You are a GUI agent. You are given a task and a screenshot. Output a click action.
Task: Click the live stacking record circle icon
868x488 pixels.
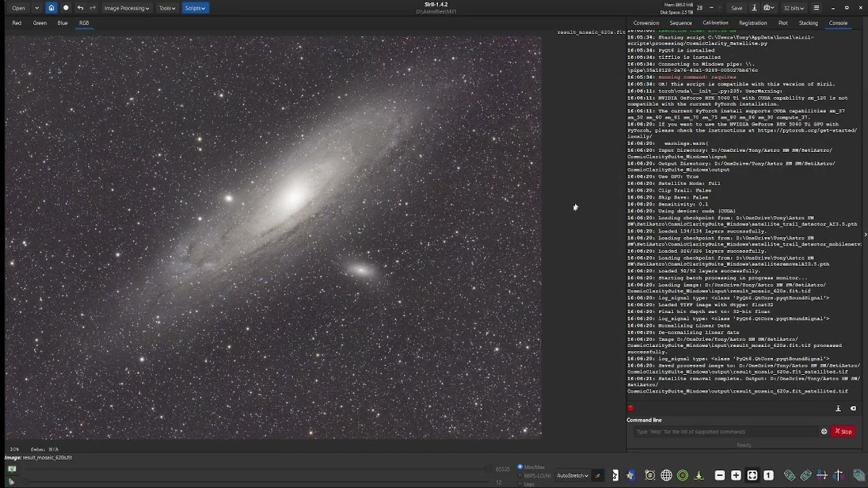tap(66, 8)
